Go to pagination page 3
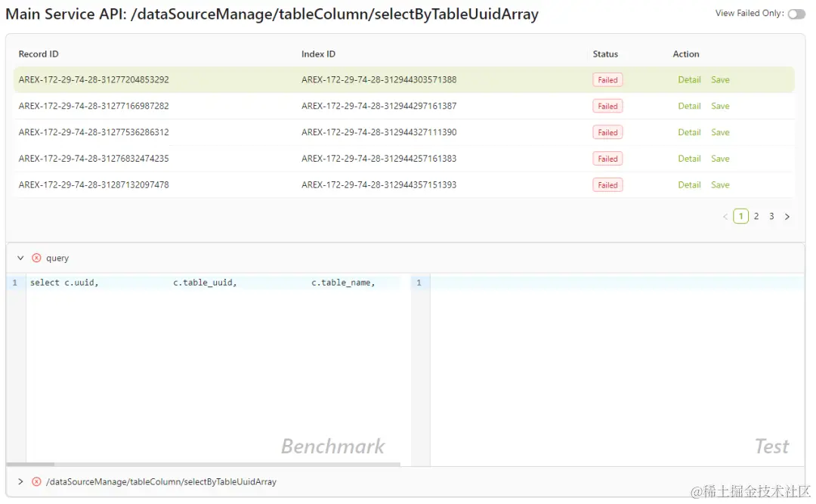 pyautogui.click(x=771, y=216)
